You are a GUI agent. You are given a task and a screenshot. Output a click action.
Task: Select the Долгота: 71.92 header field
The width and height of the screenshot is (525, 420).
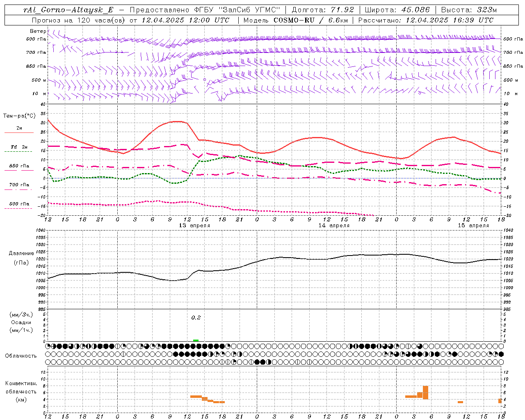tap(322, 10)
